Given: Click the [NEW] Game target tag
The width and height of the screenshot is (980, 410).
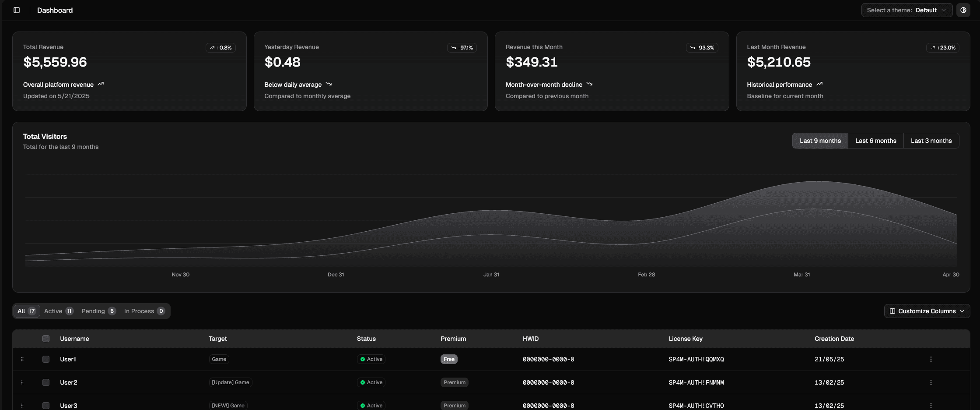Looking at the screenshot, I should 228,406.
